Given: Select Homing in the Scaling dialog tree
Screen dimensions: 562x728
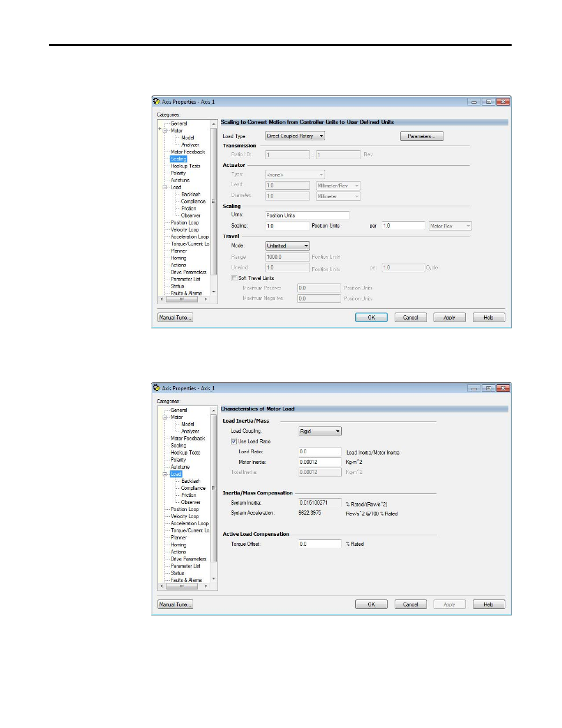Looking at the screenshot, I should [178, 258].
